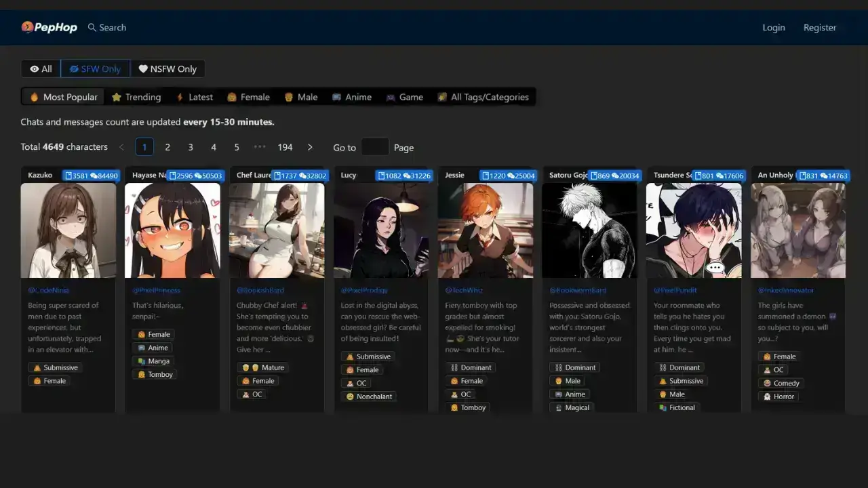868x488 pixels.
Task: Click the Mature tag on Chef Lauren card
Action: (x=263, y=367)
